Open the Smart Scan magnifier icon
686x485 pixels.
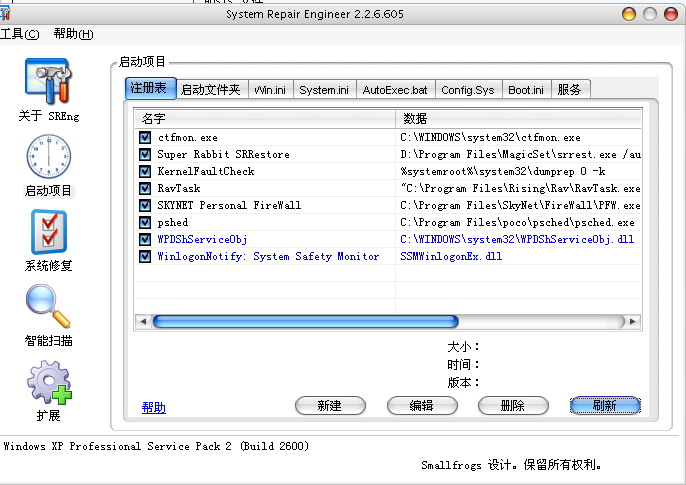pyautogui.click(x=48, y=306)
